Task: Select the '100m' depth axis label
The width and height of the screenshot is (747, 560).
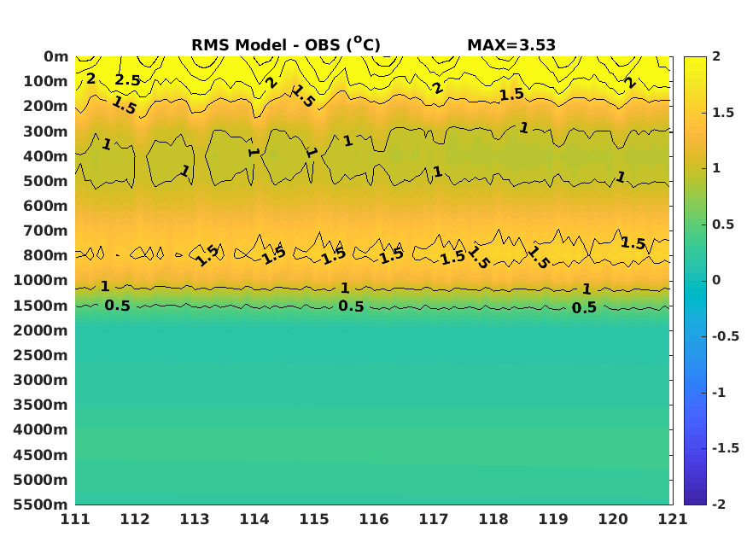Action: pos(46,81)
